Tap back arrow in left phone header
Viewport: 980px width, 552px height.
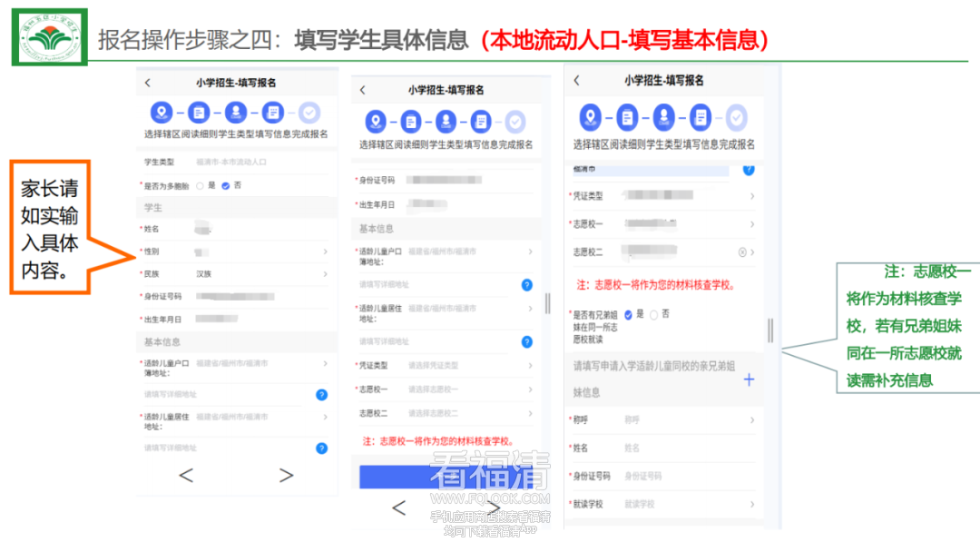148,83
